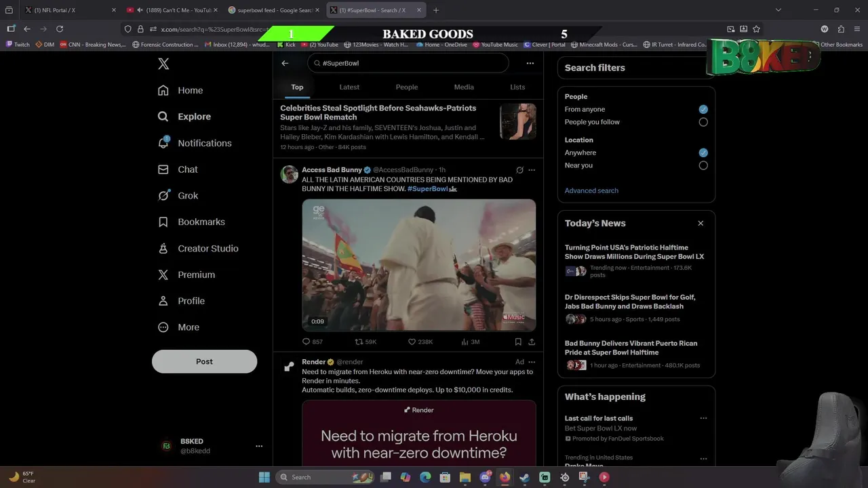Like the post with 238K likes

click(x=420, y=342)
